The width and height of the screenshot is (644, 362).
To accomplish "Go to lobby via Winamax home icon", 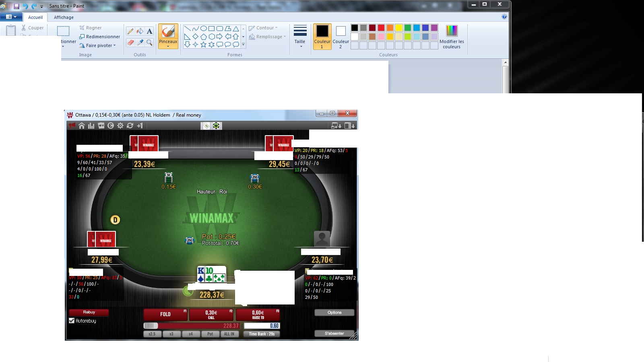I will (x=82, y=125).
